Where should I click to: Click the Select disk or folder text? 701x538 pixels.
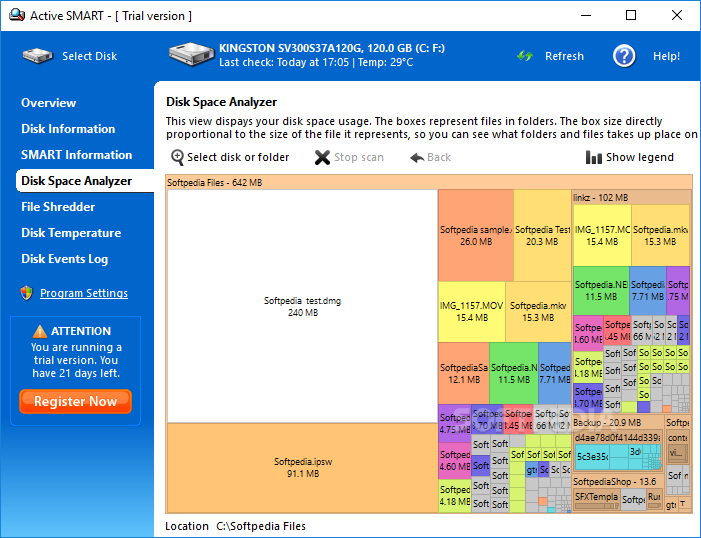[x=238, y=157]
